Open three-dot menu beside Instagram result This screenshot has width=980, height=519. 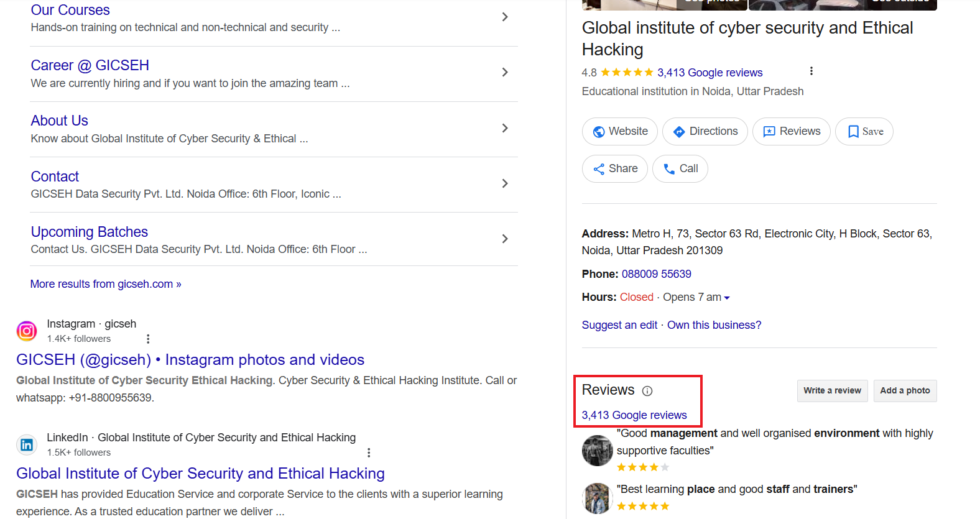pos(148,339)
